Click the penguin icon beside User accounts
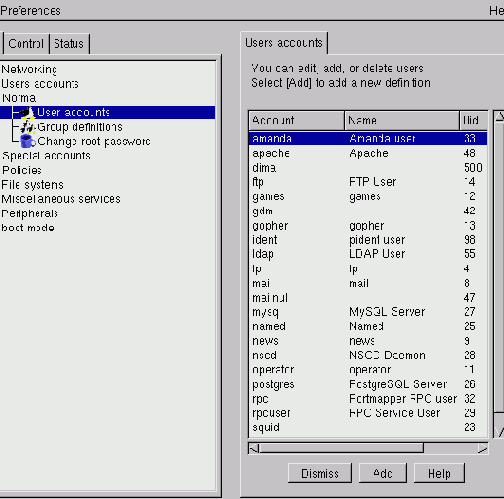This screenshot has width=504, height=499. click(28, 113)
